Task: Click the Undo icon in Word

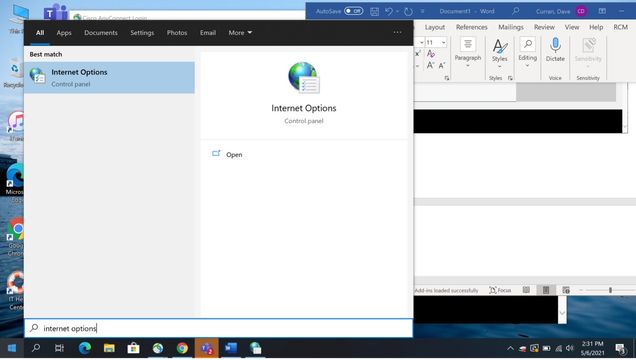Action: [x=389, y=11]
